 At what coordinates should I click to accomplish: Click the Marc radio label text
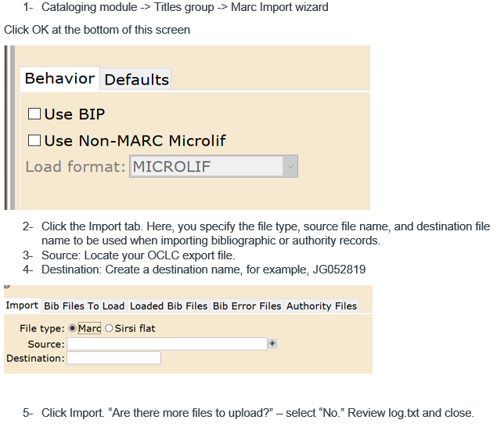point(89,328)
